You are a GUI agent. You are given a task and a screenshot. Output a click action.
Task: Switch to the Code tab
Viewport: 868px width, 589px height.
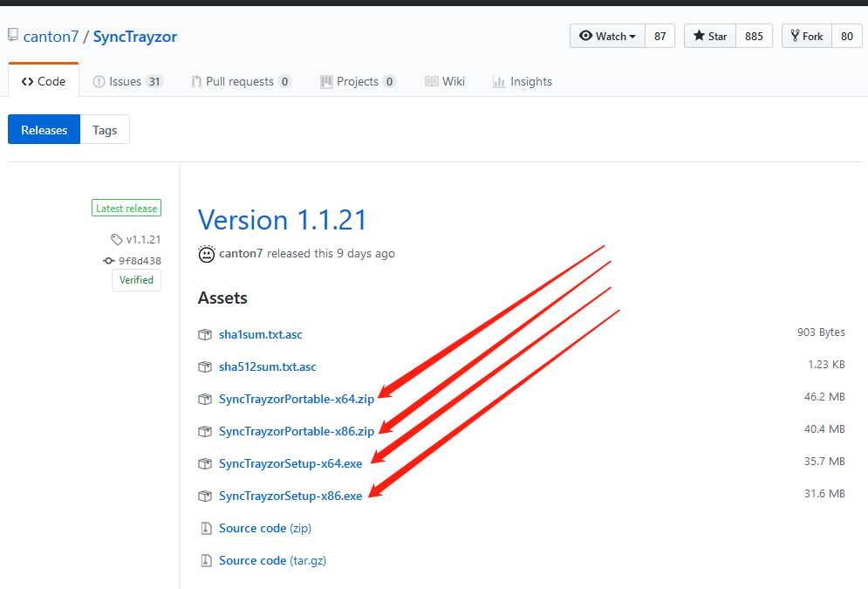pyautogui.click(x=43, y=81)
